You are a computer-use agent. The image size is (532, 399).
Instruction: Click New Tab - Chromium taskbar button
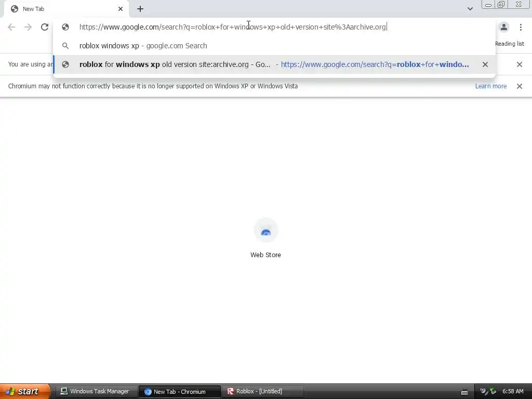click(179, 392)
